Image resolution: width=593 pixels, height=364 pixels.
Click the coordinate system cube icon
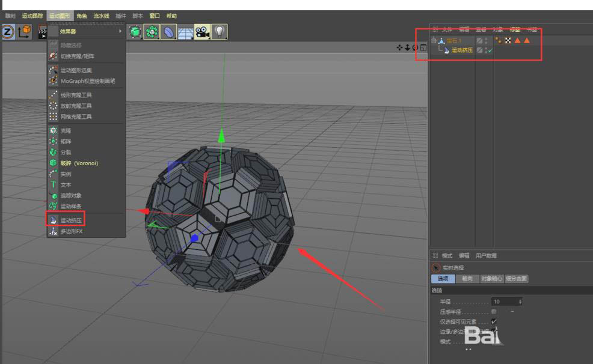[24, 32]
